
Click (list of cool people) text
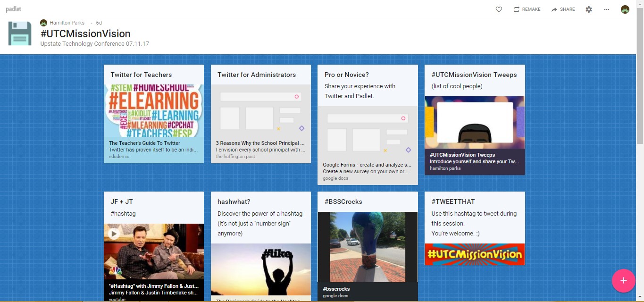pyautogui.click(x=457, y=86)
